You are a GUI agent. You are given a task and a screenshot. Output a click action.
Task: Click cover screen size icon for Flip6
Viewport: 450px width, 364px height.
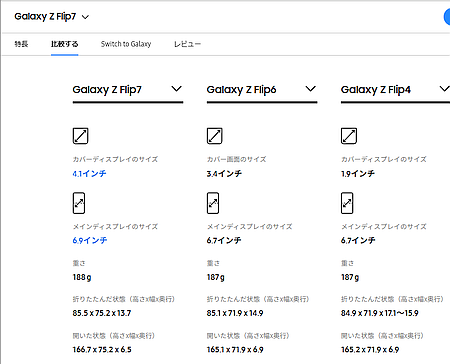click(x=214, y=136)
